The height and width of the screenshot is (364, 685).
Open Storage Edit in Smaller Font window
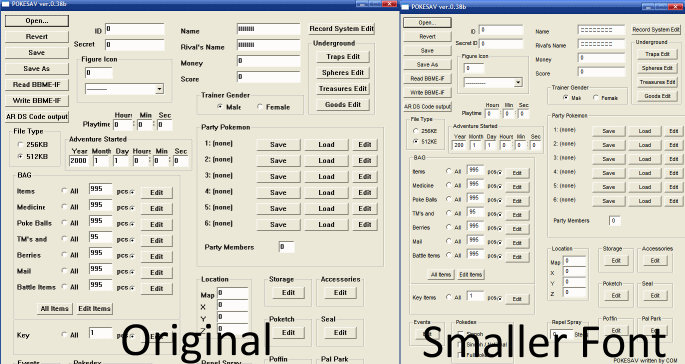[616, 260]
